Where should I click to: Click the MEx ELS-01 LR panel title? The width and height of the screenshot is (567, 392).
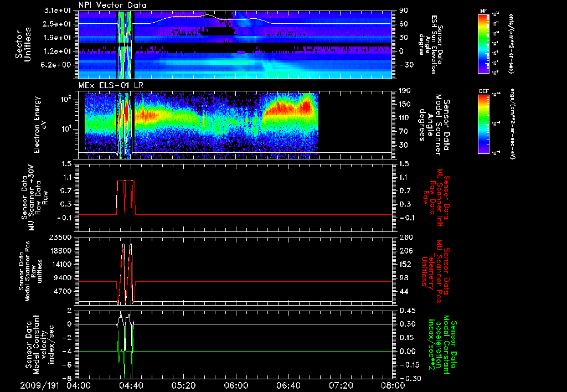112,86
